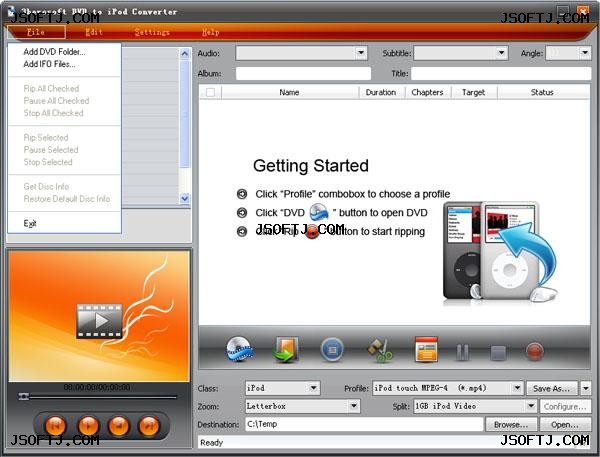Click the red Rip record button
The height and width of the screenshot is (457, 600).
pos(535,352)
